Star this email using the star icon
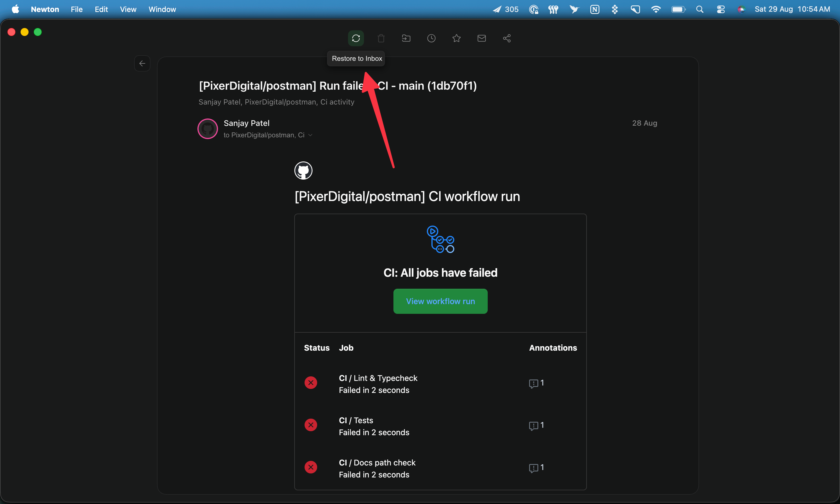 [x=456, y=38]
